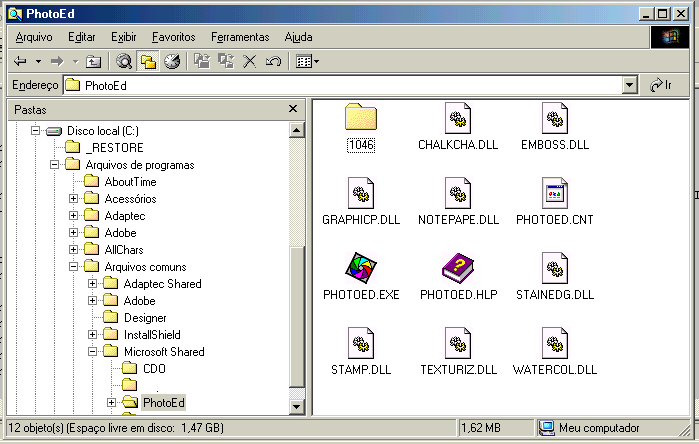Viewport: 699px width, 444px height.
Task: Expand the Adaptec Shared folder node
Action: point(93,284)
